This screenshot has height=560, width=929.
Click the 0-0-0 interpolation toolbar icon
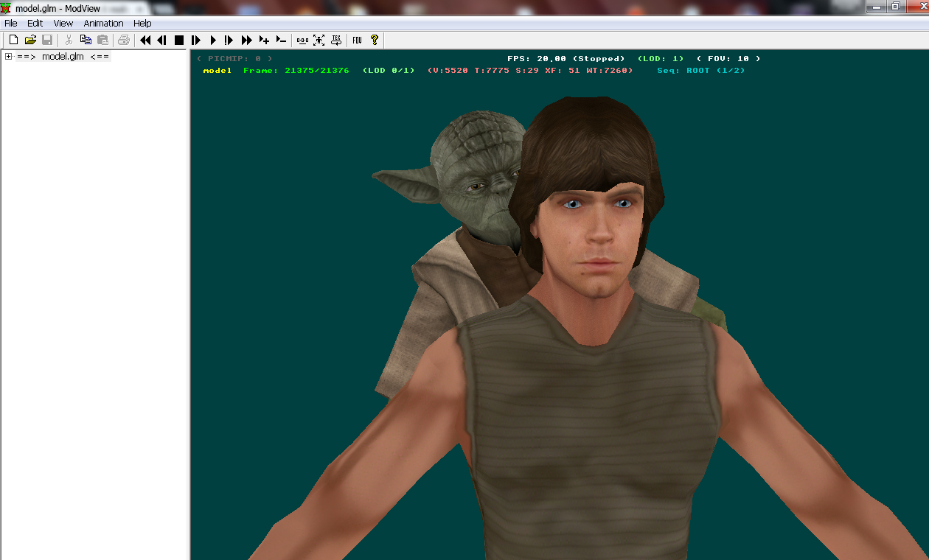click(x=302, y=40)
